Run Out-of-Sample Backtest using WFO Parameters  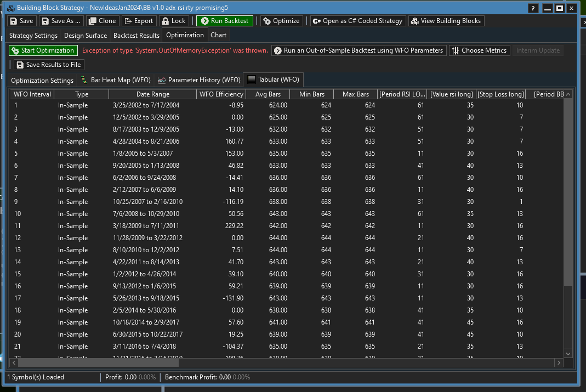click(359, 50)
